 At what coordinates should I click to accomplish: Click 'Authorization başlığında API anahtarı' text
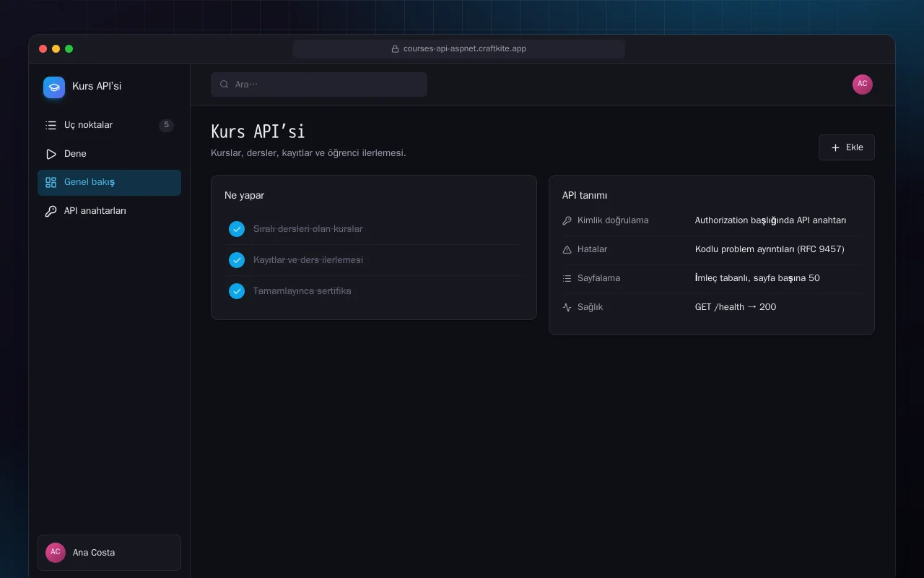pyautogui.click(x=771, y=220)
